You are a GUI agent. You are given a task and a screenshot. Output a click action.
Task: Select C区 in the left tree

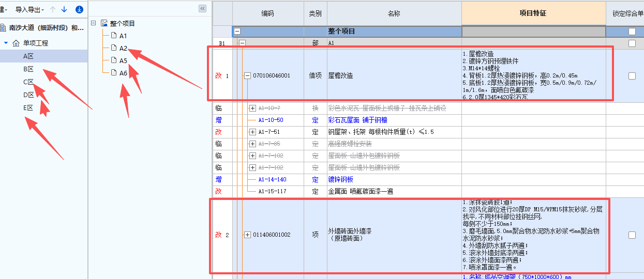(28, 82)
